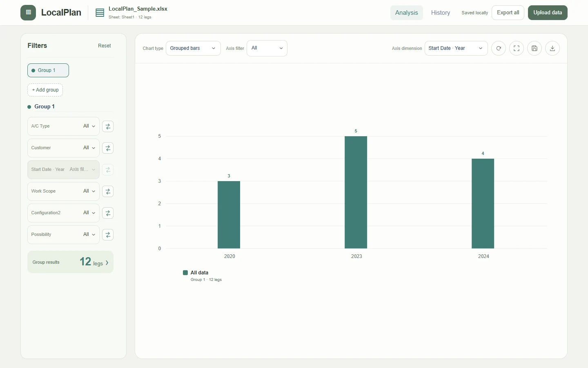588x368 pixels.
Task: Open fullscreen chart view
Action: coord(517,48)
